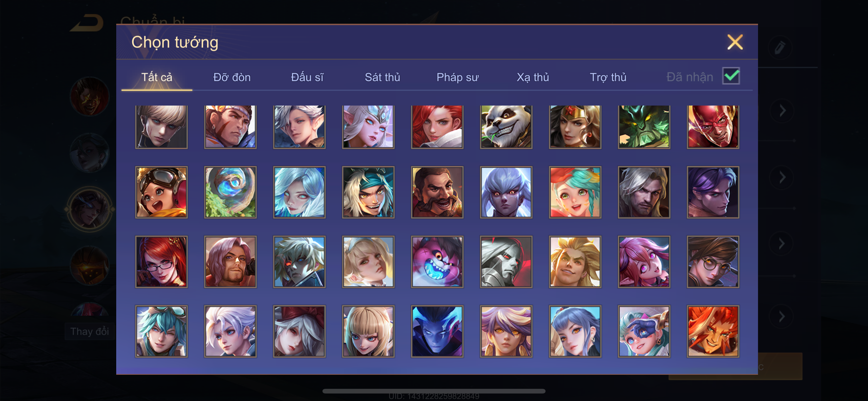
Task: Click the pencil edit icon
Action: (x=780, y=48)
